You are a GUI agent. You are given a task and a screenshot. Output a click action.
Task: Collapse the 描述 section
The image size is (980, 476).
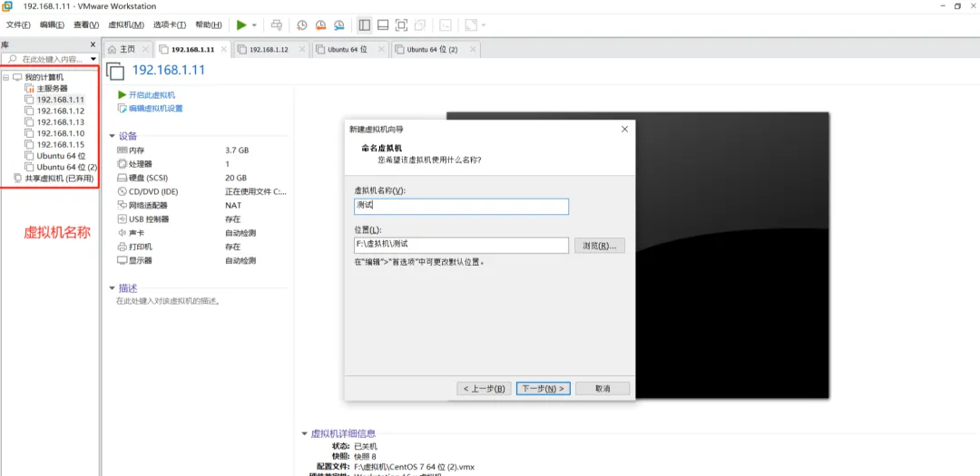tap(112, 288)
